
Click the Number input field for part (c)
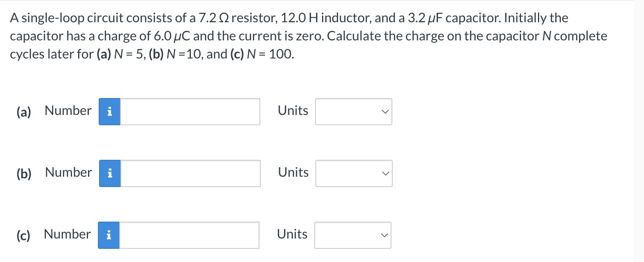point(189,235)
